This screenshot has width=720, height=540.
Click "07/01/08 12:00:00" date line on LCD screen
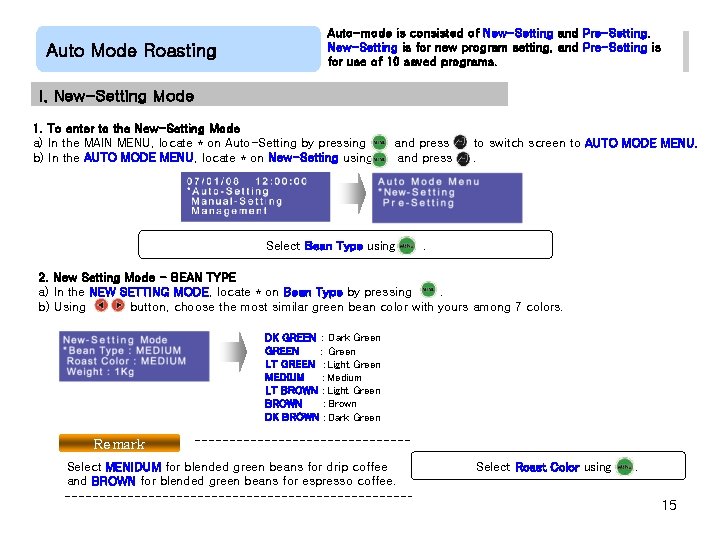(247, 181)
